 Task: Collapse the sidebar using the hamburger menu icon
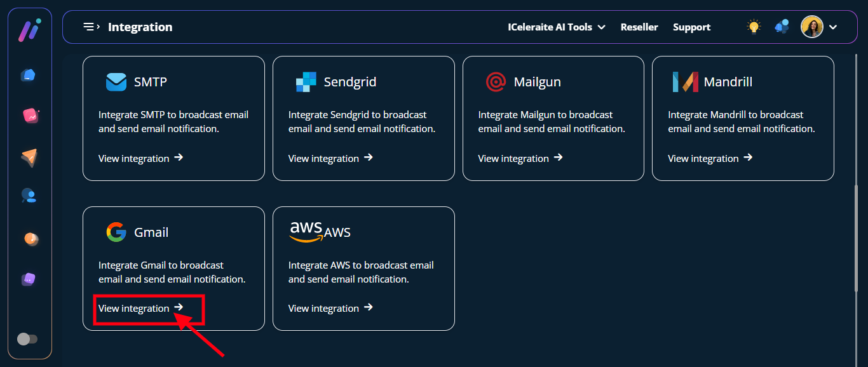92,27
